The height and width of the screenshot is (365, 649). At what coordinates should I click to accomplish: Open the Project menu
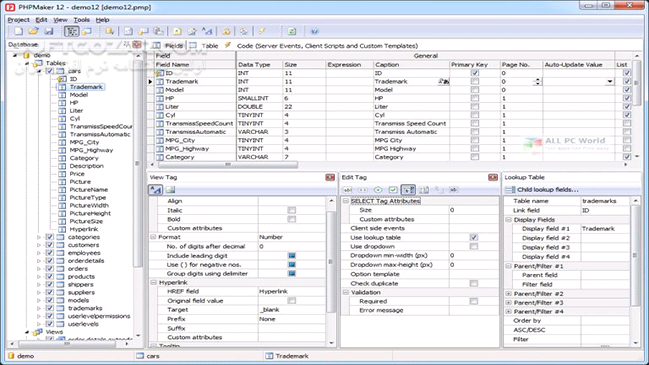[18, 19]
